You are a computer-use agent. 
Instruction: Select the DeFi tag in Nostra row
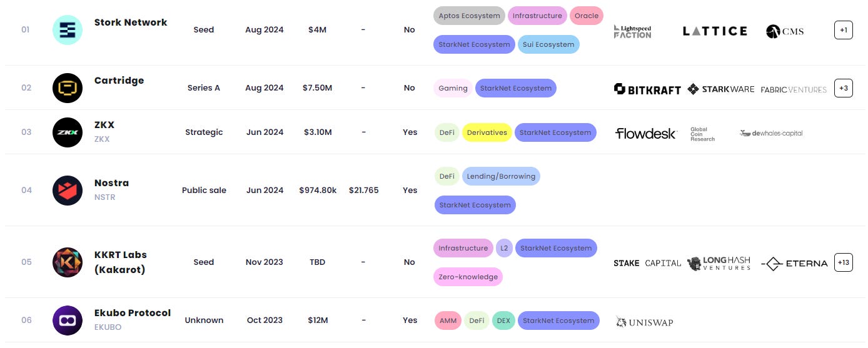447,176
